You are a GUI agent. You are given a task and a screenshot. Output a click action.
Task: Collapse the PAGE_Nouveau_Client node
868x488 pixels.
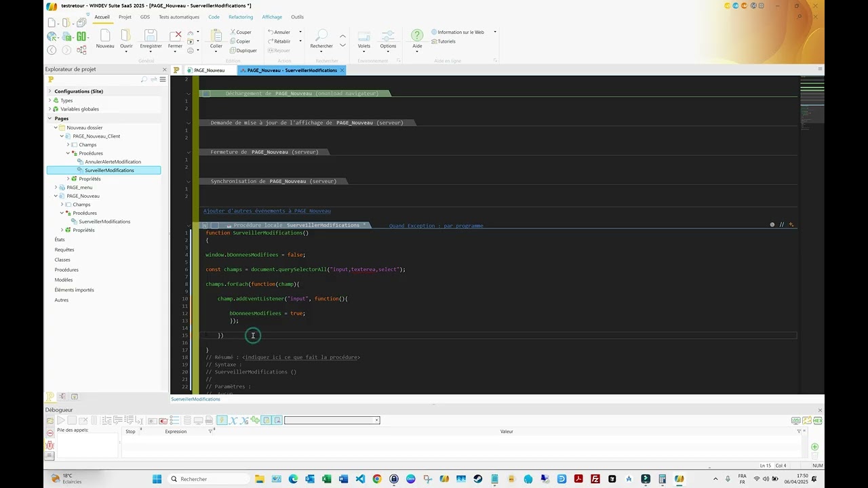(62, 136)
